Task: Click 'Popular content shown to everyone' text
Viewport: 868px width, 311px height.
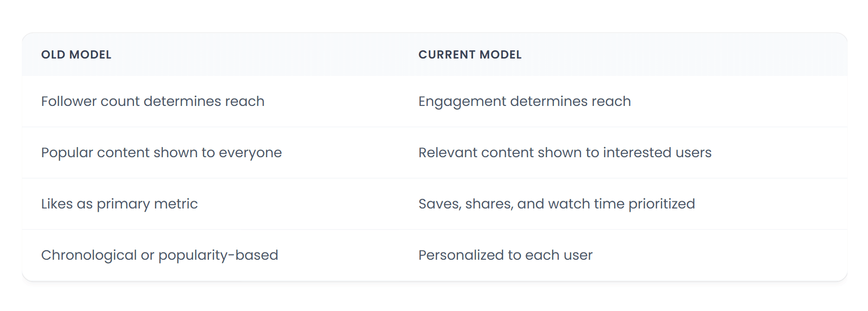Action: click(x=161, y=152)
